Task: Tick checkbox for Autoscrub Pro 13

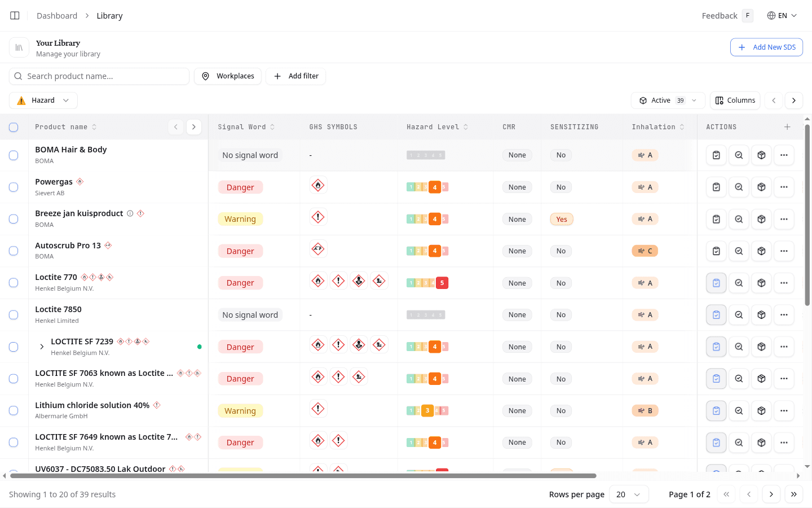Action: [x=14, y=251]
